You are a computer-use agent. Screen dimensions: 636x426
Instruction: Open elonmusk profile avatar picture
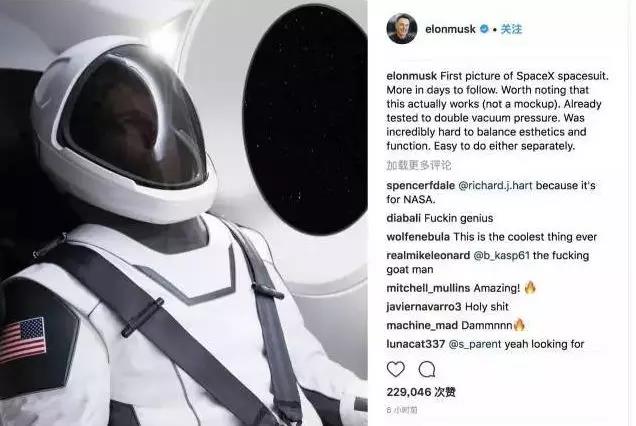coord(402,28)
